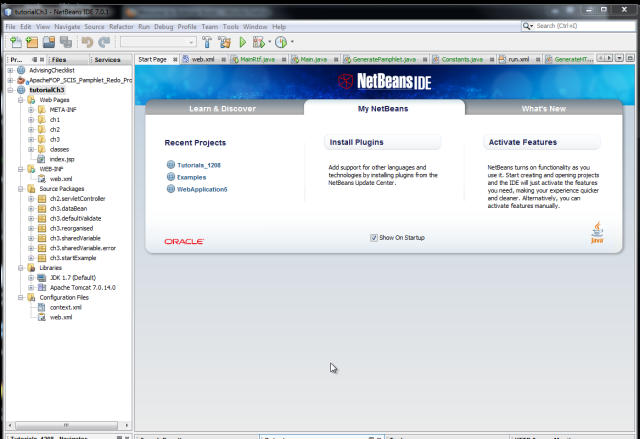Open Profile Project dropdown arrow
The width and height of the screenshot is (640, 439).
point(292,42)
